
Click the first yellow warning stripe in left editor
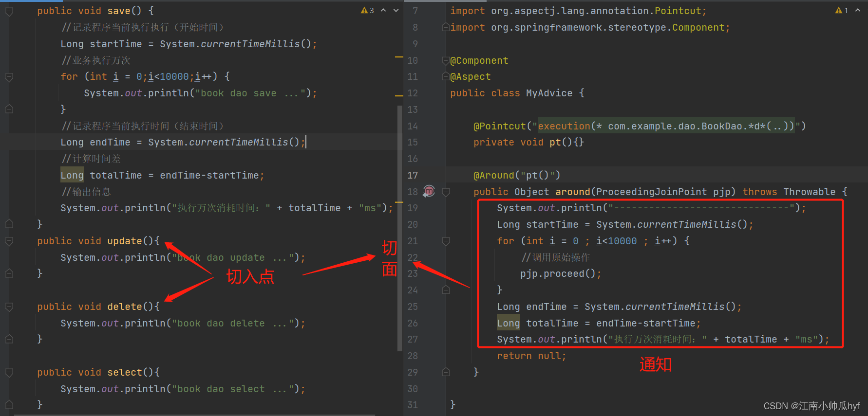point(399,57)
